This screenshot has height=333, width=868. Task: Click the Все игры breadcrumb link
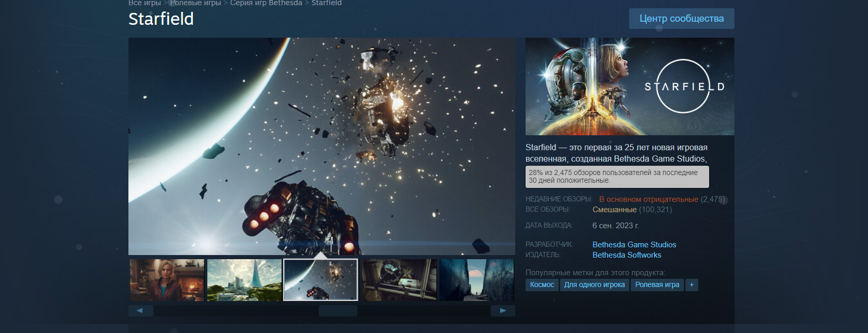pos(144,3)
